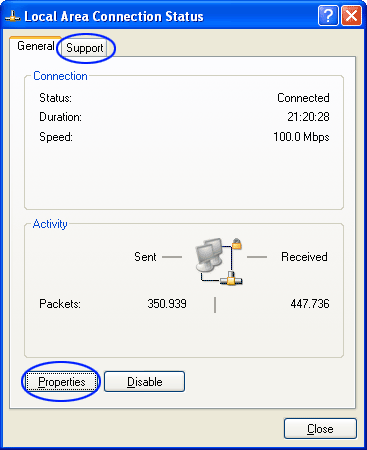Click the Connected status value
This screenshot has width=367, height=450.
coord(303,98)
